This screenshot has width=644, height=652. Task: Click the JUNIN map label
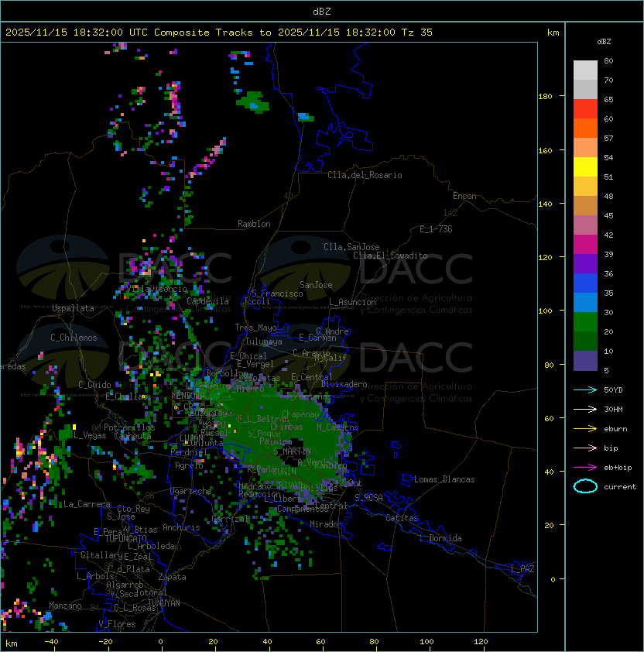284,471
